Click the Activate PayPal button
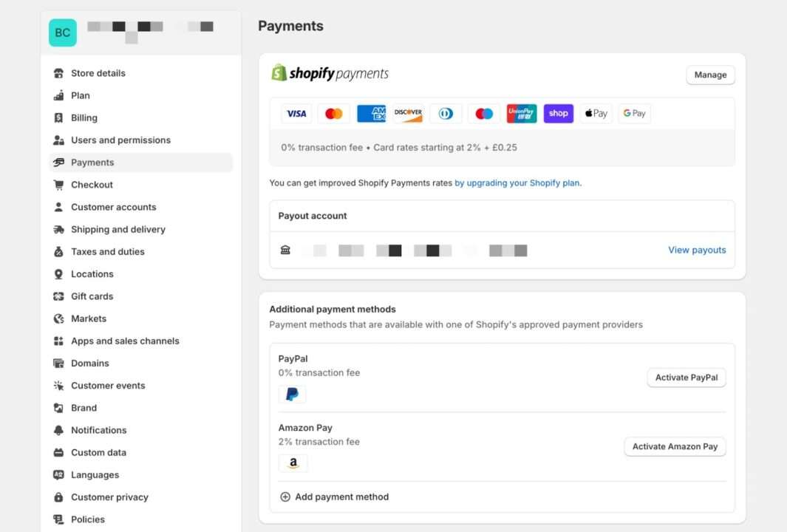 click(x=686, y=378)
